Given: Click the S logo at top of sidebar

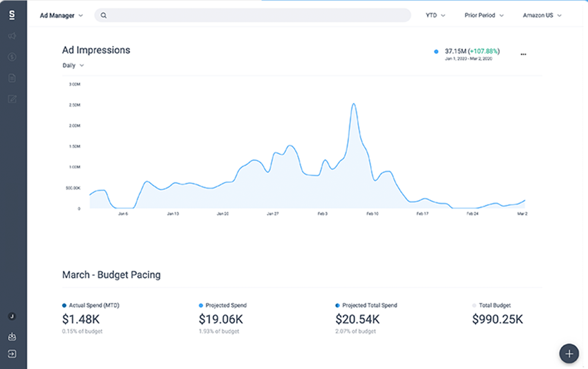Looking at the screenshot, I should [12, 15].
